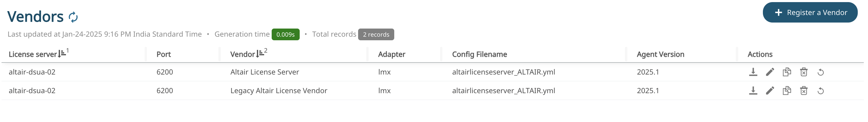Sort table by Port column
868x122 pixels.
click(164, 54)
